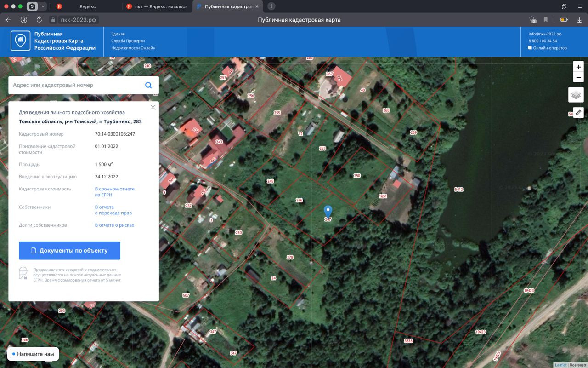Select parcel 378 on the map
The image size is (588, 368).
click(290, 258)
